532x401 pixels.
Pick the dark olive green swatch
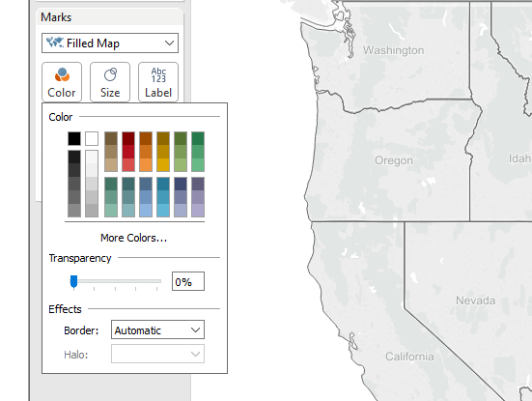[181, 138]
